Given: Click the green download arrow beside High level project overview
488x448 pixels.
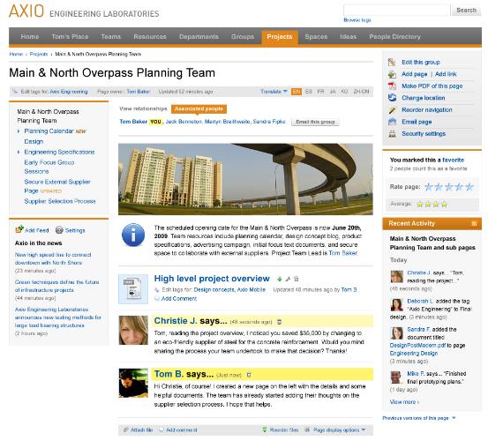Looking at the screenshot, I should [279, 279].
